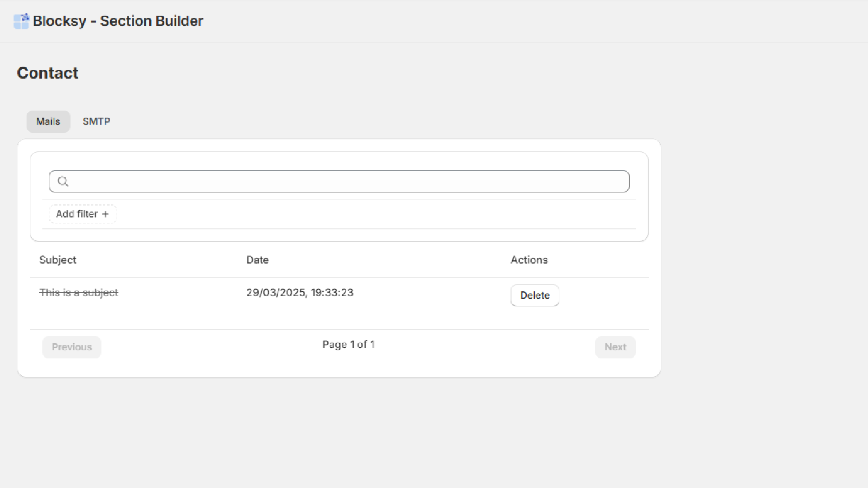868x488 pixels.
Task: Open the mail This is a subject
Action: (78, 292)
